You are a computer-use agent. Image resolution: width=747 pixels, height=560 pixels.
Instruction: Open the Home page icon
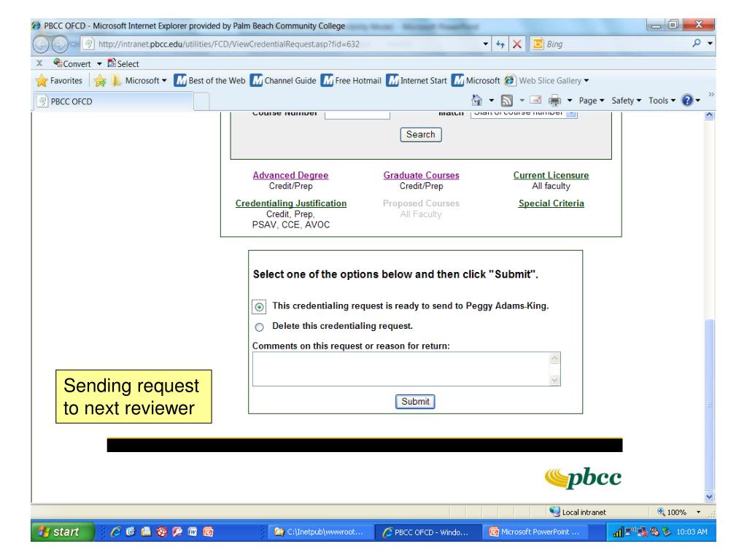click(x=477, y=100)
